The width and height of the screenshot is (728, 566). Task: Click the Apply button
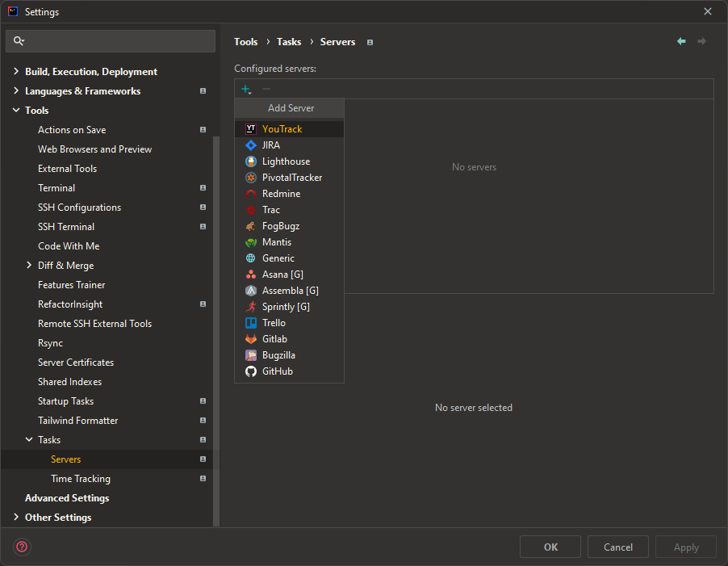point(686,547)
